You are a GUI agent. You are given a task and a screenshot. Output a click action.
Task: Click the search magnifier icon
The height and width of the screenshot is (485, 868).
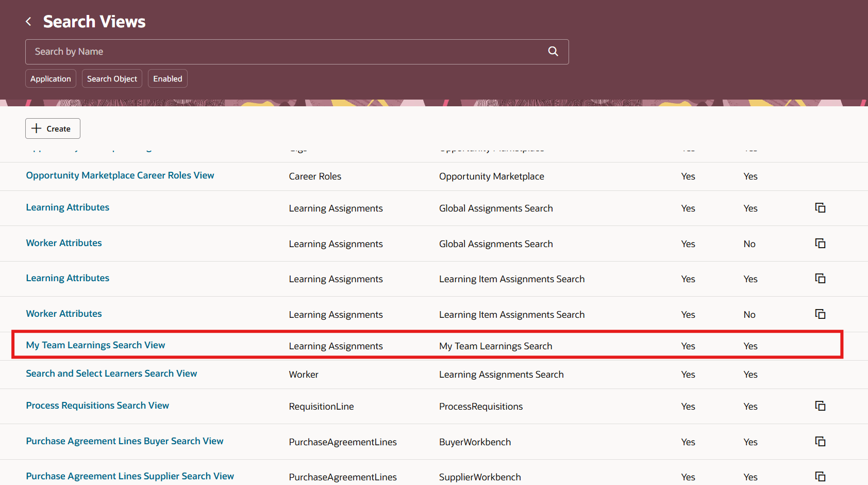(553, 51)
